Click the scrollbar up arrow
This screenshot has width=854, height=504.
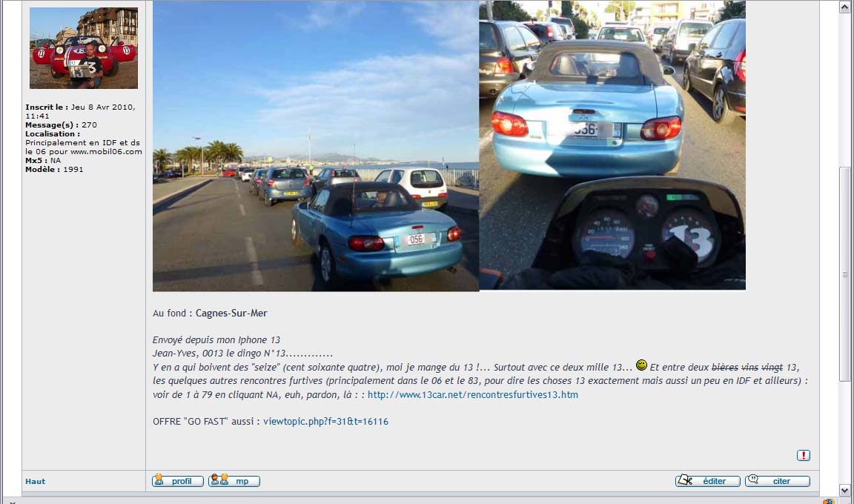click(845, 7)
